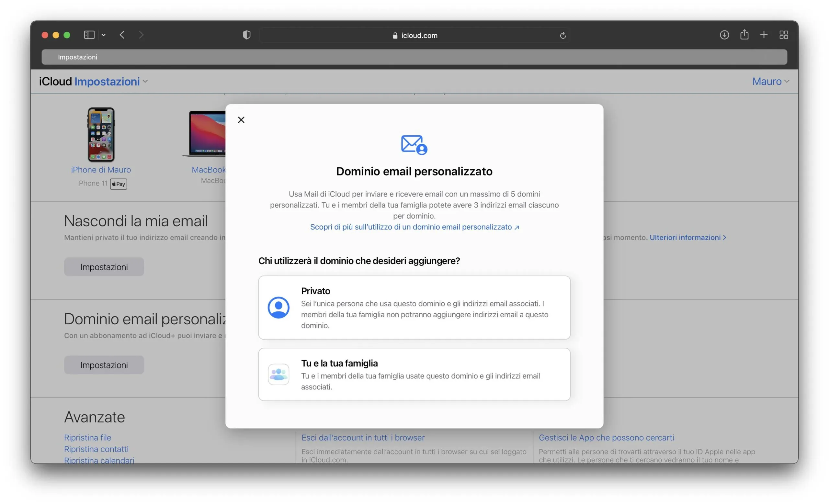Image resolution: width=829 pixels, height=504 pixels.
Task: Show the tab overview grid icon
Action: [784, 35]
